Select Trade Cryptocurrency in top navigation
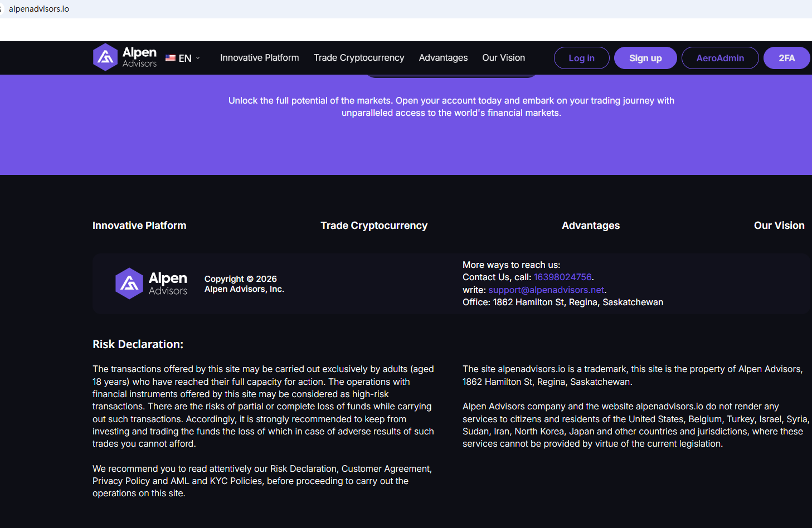This screenshot has height=528, width=812. coord(358,58)
